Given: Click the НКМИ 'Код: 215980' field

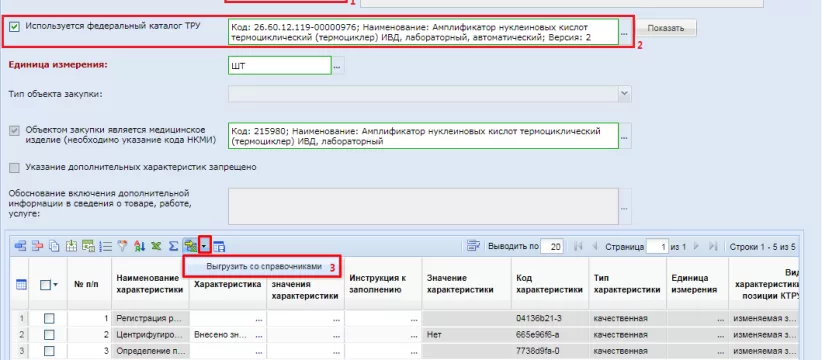Looking at the screenshot, I should pyautogui.click(x=423, y=136).
